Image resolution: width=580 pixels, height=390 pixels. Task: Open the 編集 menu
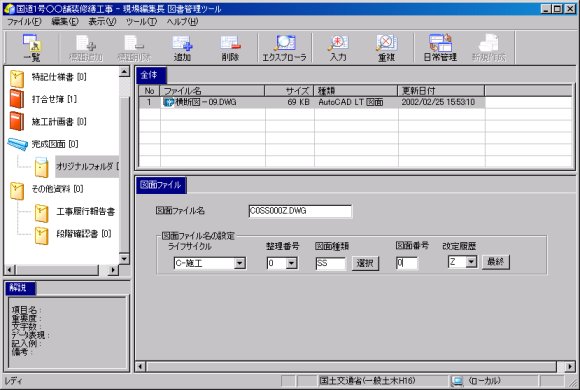pyautogui.click(x=65, y=22)
